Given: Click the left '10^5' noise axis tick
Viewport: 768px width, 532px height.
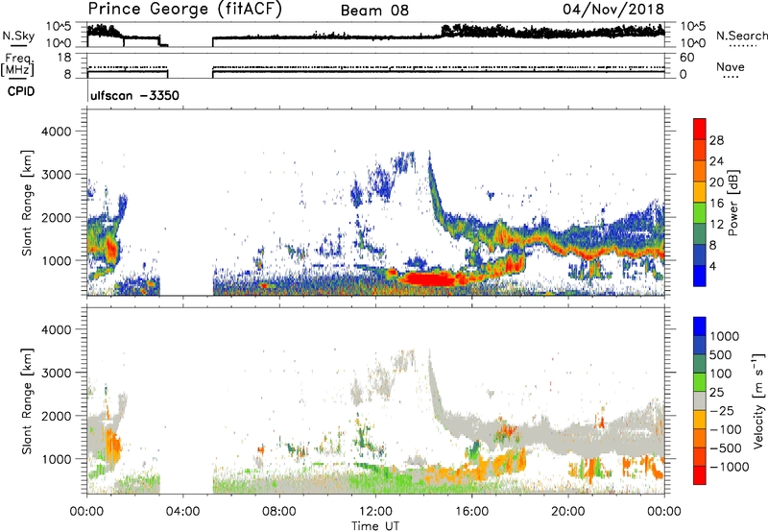Looking at the screenshot, I should 59,27.
